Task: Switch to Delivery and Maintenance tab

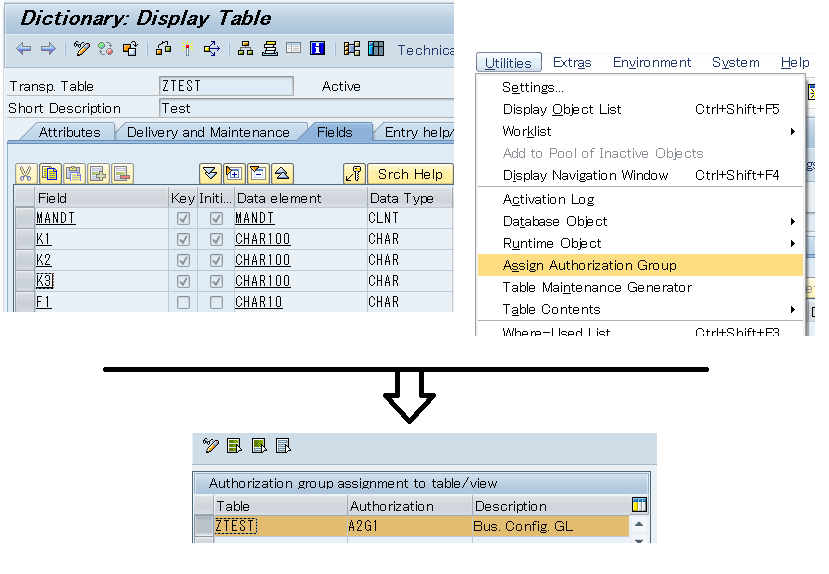Action: [x=208, y=132]
